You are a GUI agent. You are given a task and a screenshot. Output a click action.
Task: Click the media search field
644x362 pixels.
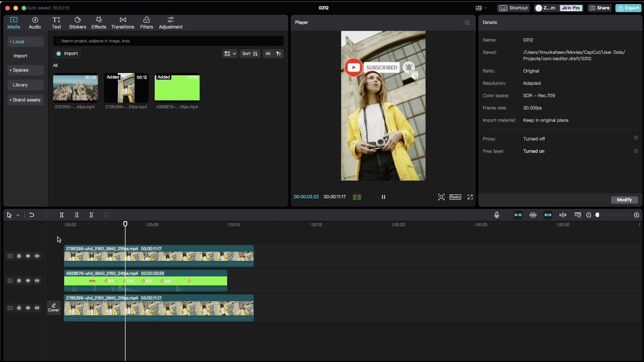coord(168,41)
